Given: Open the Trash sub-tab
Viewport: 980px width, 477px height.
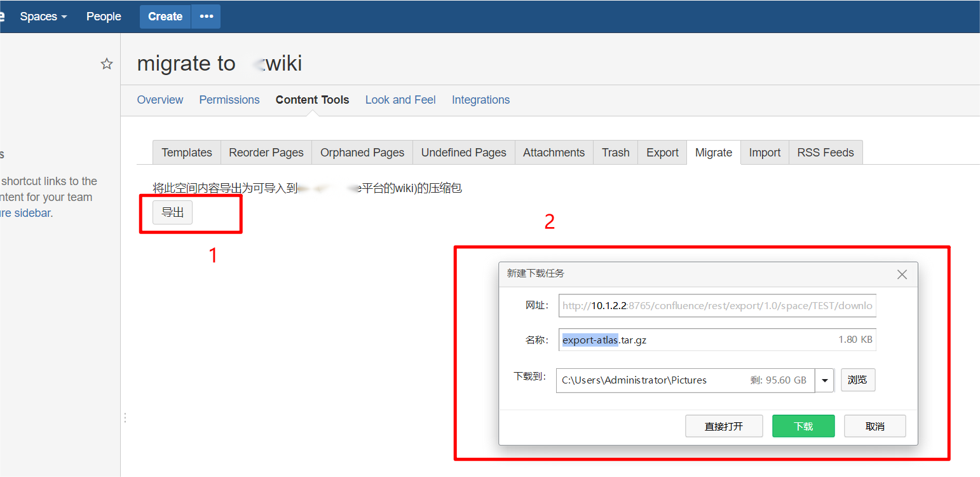Looking at the screenshot, I should click(x=615, y=153).
